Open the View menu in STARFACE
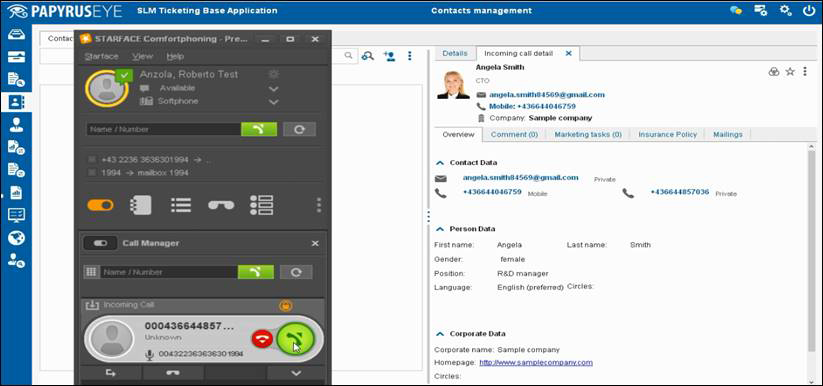 point(142,56)
